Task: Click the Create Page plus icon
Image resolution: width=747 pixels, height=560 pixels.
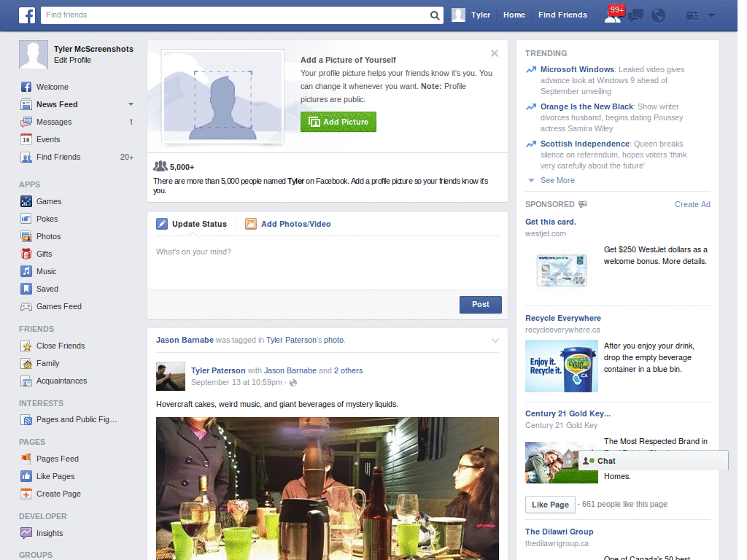Action: pyautogui.click(x=26, y=494)
